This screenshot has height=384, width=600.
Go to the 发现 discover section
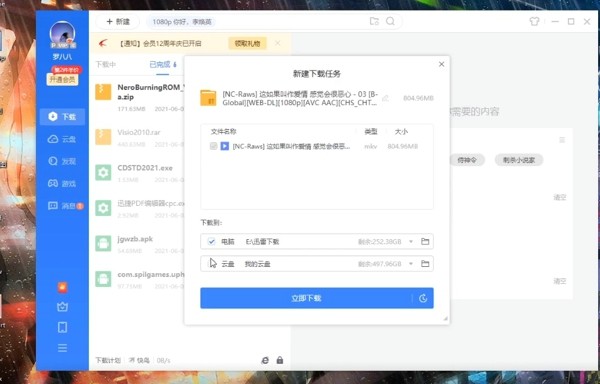62,161
